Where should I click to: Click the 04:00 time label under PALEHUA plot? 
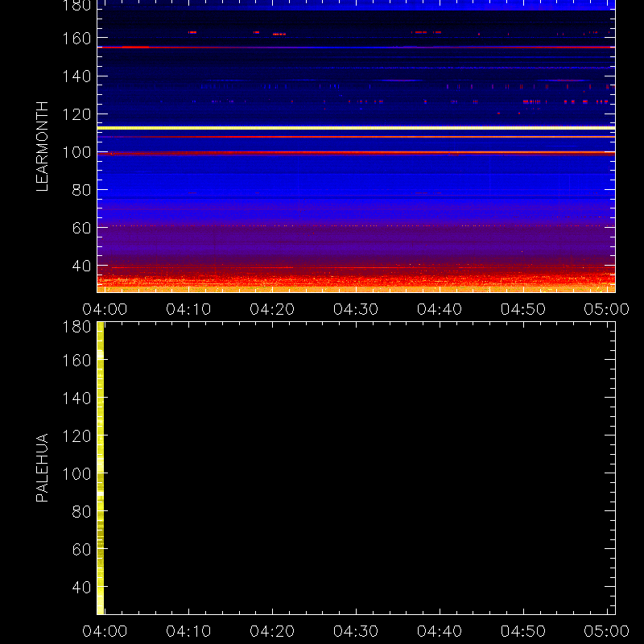click(105, 631)
